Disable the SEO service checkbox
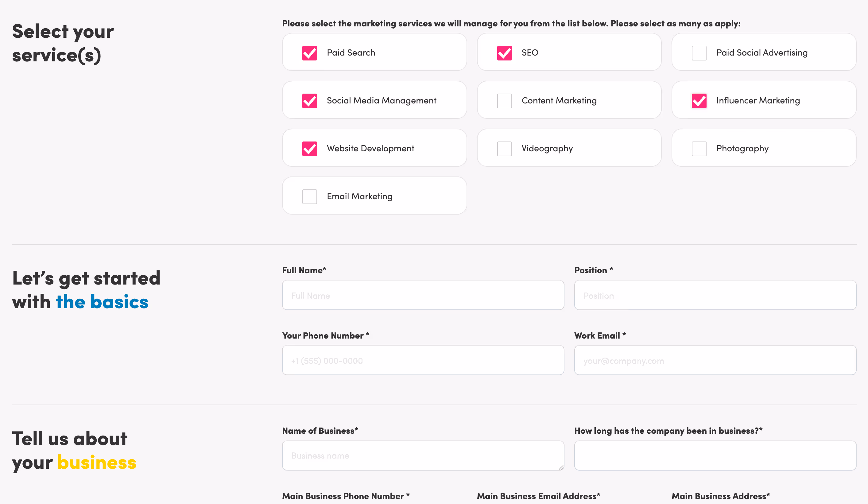Image resolution: width=868 pixels, height=504 pixels. 505,53
